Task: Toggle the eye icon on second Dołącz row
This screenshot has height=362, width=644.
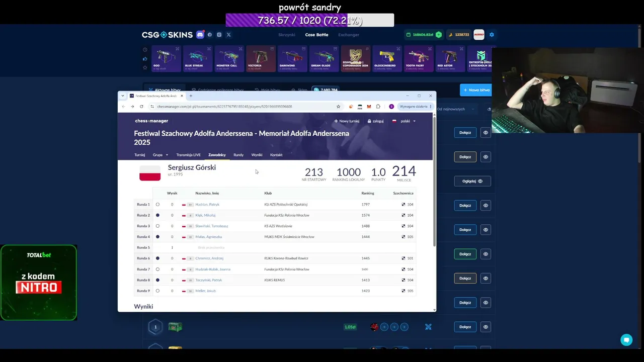Action: point(486,157)
